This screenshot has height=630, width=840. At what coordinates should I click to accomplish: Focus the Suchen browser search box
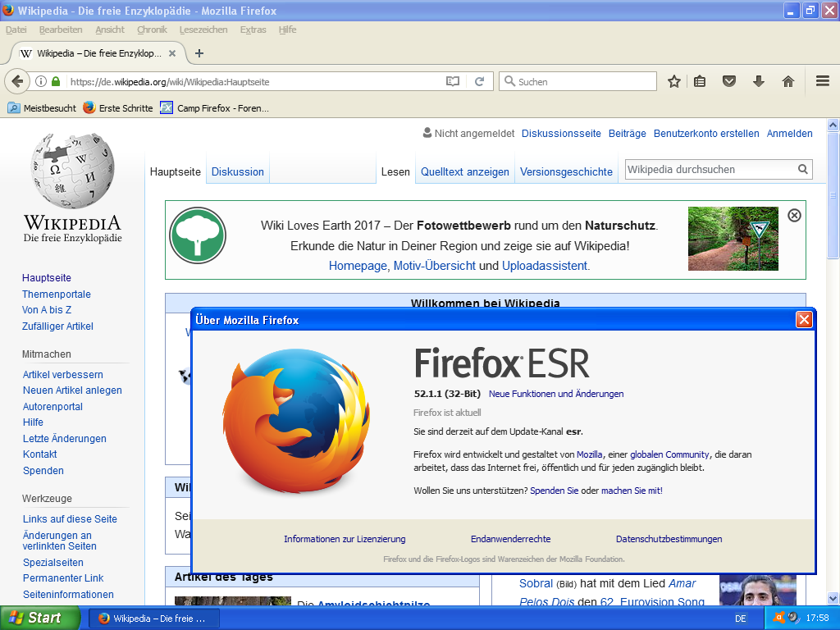[x=577, y=81]
